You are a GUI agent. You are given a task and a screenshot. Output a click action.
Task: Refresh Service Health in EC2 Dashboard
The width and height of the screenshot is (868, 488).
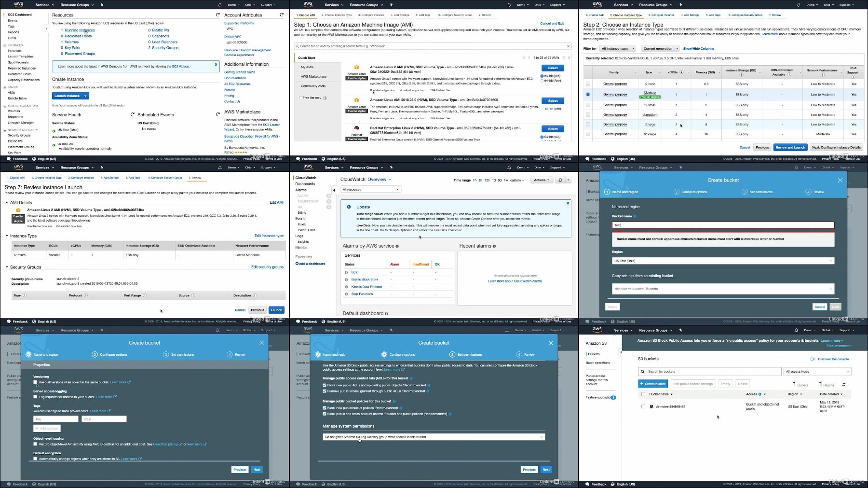pos(133,114)
